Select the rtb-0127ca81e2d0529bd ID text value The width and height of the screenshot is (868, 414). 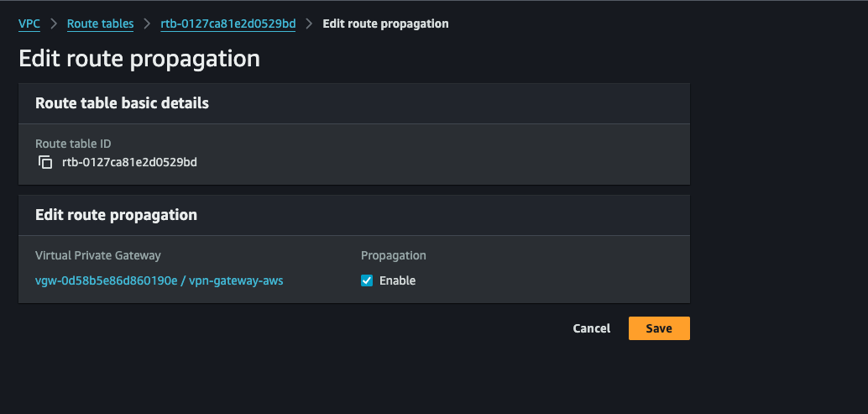[x=129, y=162]
